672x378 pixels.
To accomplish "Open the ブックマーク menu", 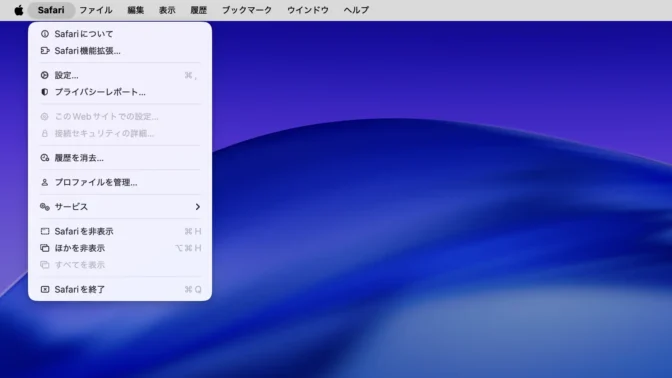I will click(247, 10).
